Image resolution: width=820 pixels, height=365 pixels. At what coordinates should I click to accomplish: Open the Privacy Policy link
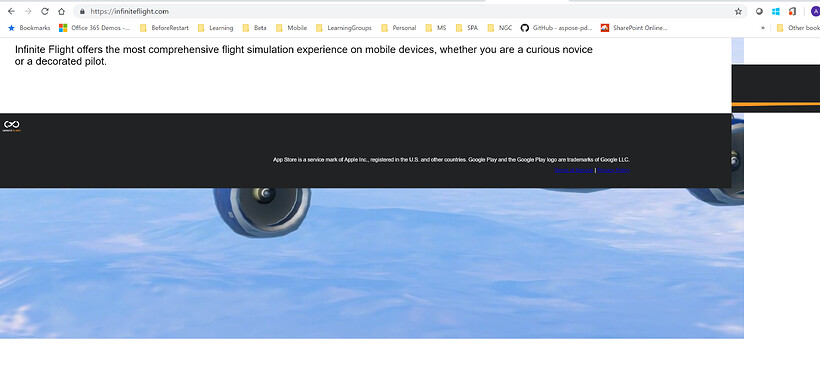coord(613,170)
